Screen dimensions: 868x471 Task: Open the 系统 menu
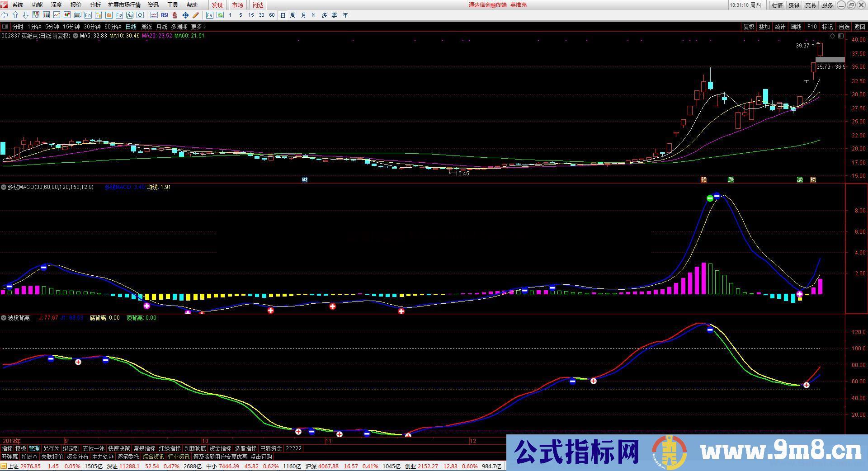(17, 5)
